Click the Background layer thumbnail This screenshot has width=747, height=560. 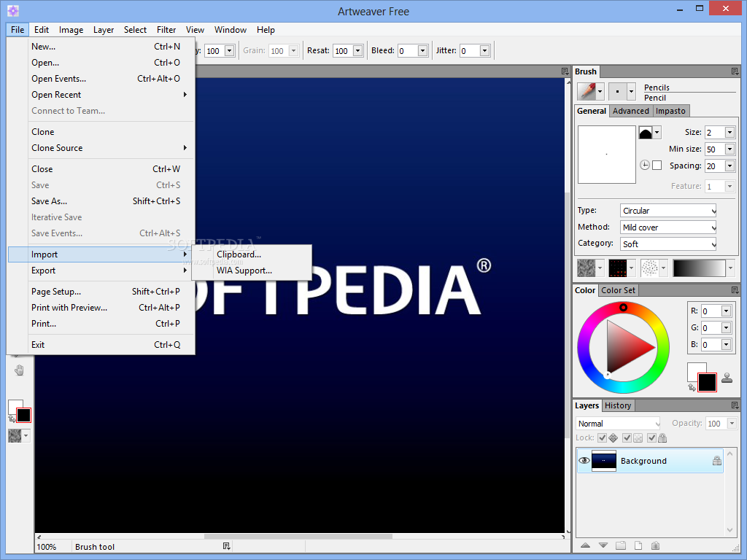pos(603,461)
